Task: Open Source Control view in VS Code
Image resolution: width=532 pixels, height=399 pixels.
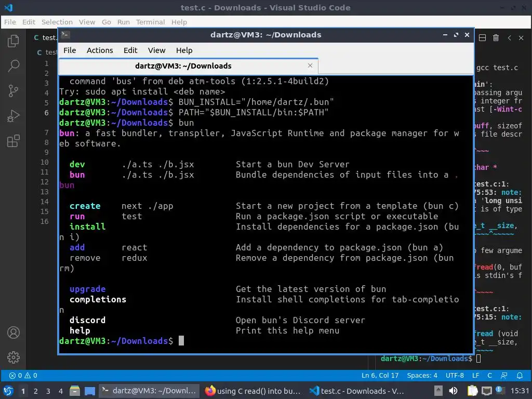Action: coord(13,90)
